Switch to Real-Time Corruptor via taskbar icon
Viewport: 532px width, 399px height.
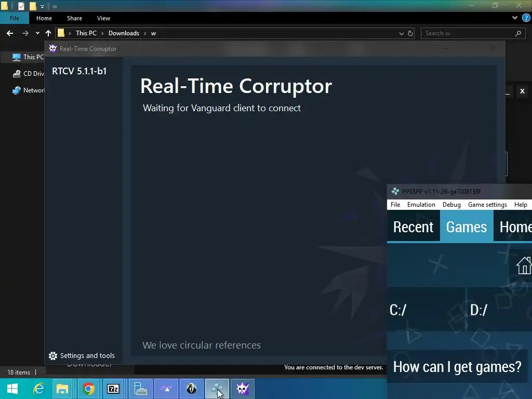(x=243, y=389)
